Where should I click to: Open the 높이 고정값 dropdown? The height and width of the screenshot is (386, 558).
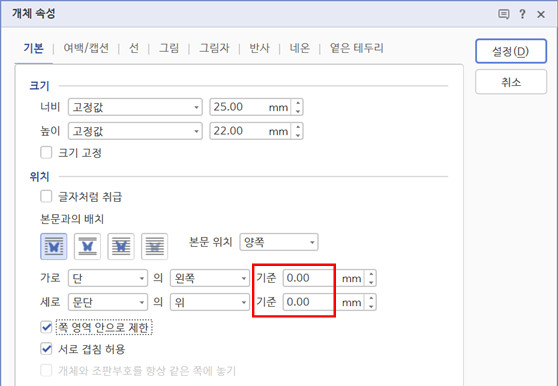point(135,131)
